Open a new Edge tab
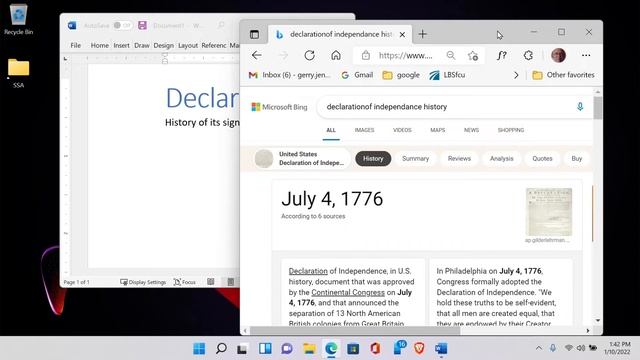This screenshot has height=360, width=640. point(422,34)
